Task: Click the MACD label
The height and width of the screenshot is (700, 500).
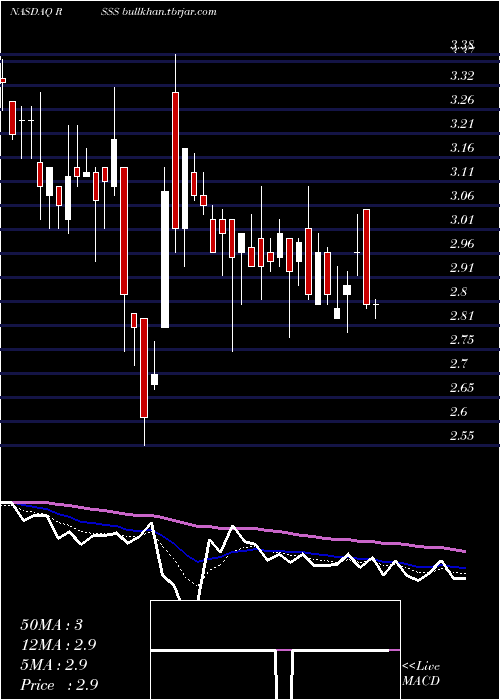Action: 421,681
